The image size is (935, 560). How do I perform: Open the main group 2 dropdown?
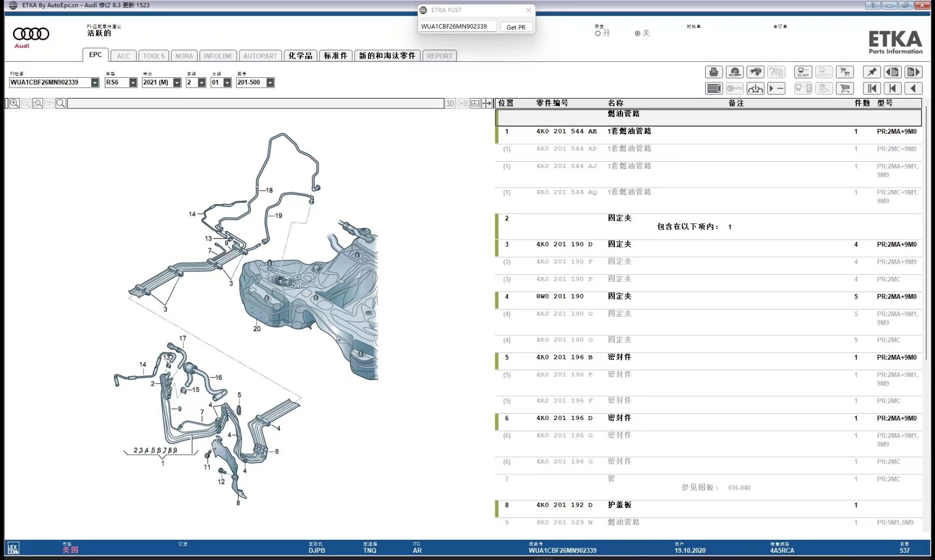[201, 82]
